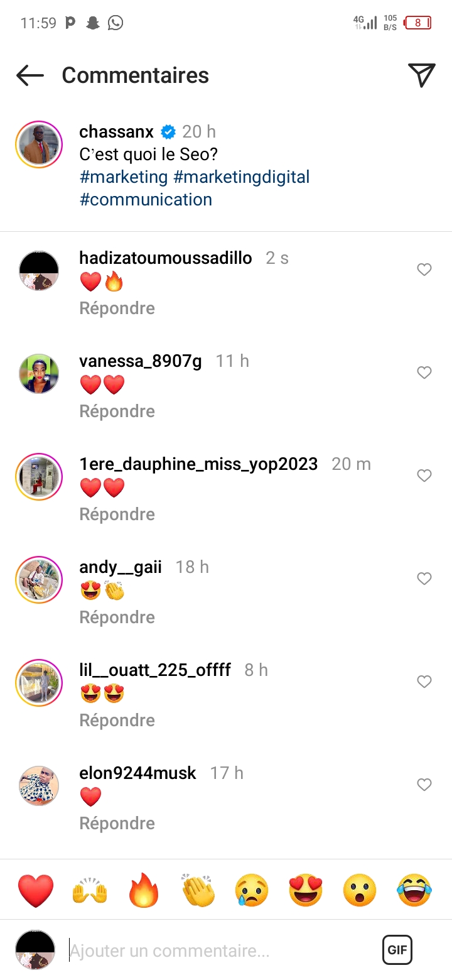Open the #marketingdigital hashtag
The image size is (452, 980).
[242, 177]
